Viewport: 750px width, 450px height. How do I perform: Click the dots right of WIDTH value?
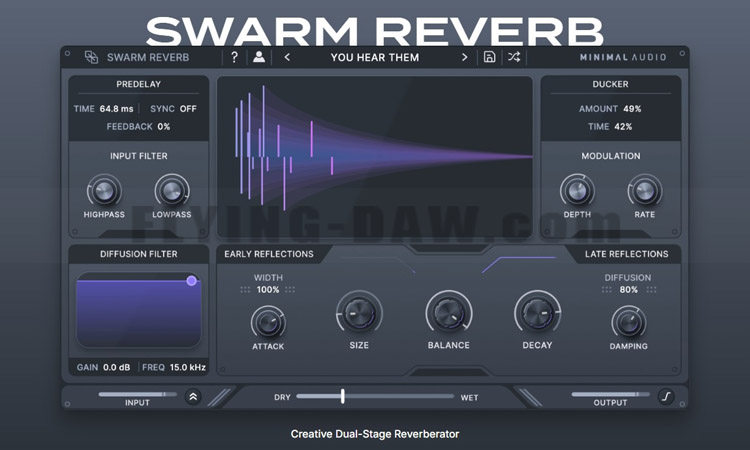(x=290, y=290)
